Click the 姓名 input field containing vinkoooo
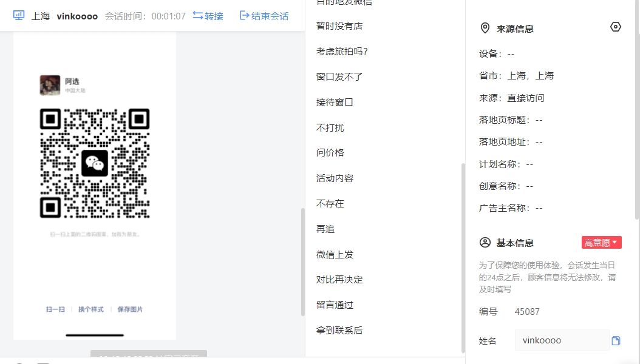This screenshot has height=364, width=640. [x=562, y=340]
